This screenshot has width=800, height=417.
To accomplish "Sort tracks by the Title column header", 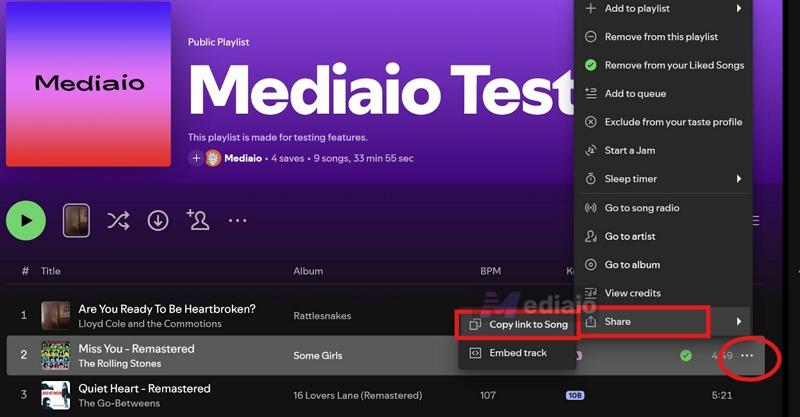I will point(51,271).
